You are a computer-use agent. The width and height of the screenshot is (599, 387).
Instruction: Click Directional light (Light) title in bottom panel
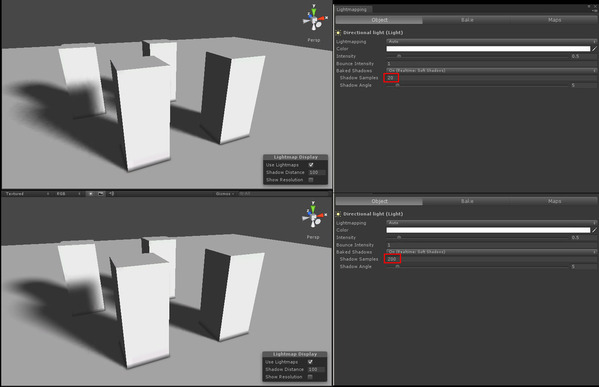click(x=373, y=214)
